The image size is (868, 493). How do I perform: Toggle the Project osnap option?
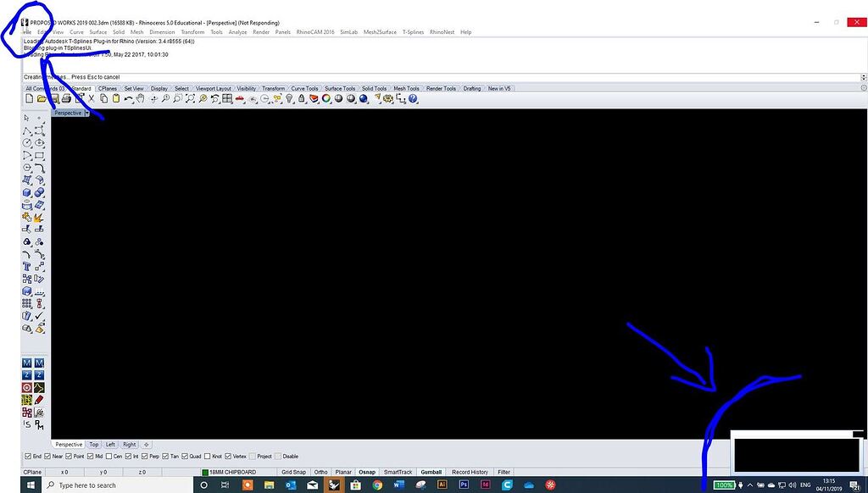tap(252, 456)
